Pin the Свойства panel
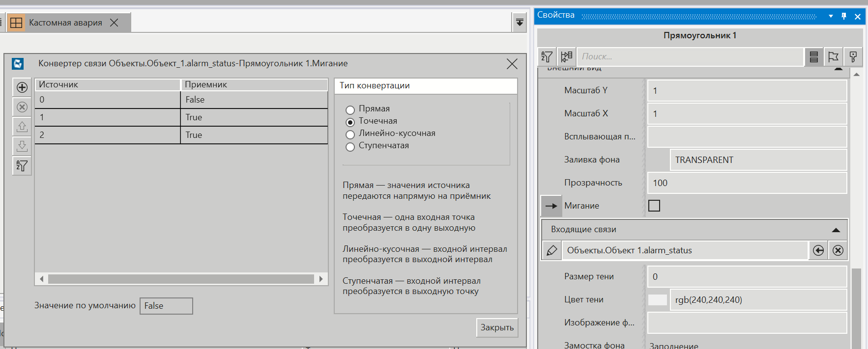Image resolution: width=868 pixels, height=349 pixels. [x=844, y=16]
